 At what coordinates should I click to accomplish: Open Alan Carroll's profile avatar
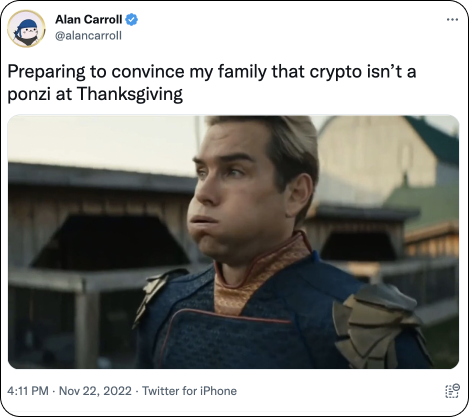[26, 29]
